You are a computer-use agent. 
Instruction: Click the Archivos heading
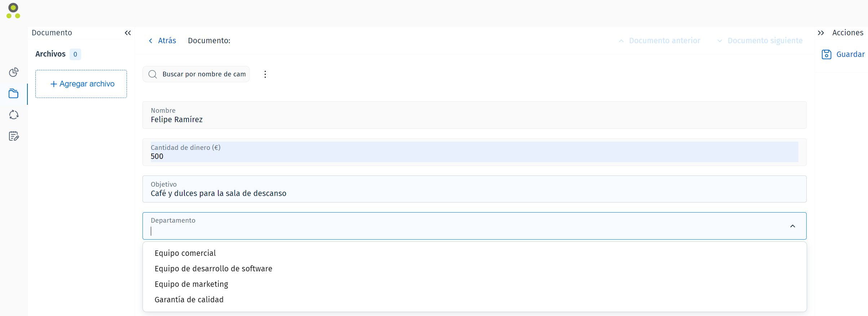point(51,54)
